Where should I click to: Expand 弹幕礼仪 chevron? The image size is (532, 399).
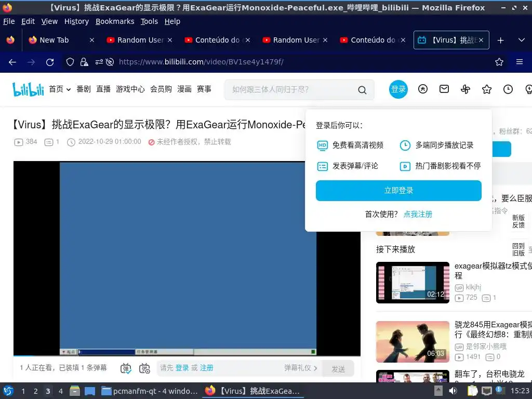coord(315,368)
